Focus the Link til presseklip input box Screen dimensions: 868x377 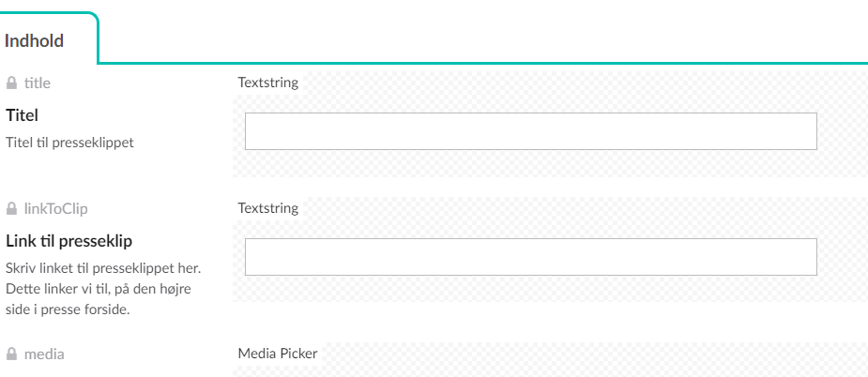531,257
